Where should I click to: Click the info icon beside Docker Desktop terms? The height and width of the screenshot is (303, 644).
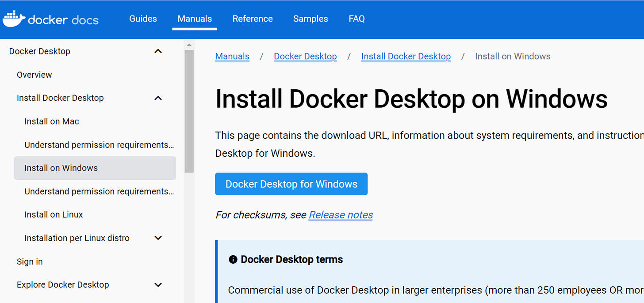click(233, 259)
